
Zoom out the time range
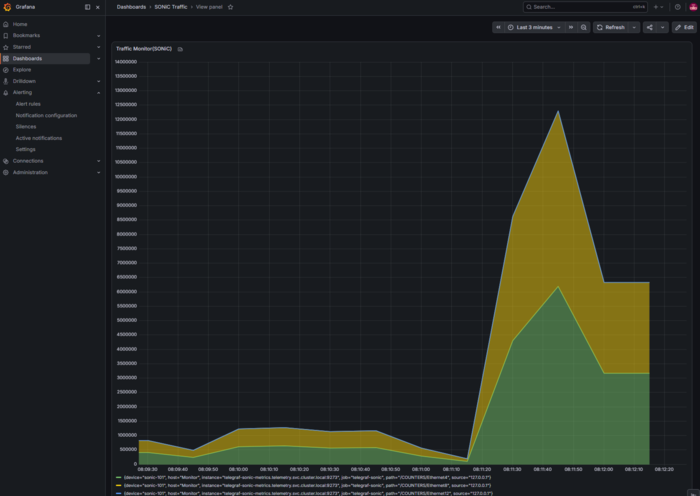point(583,27)
